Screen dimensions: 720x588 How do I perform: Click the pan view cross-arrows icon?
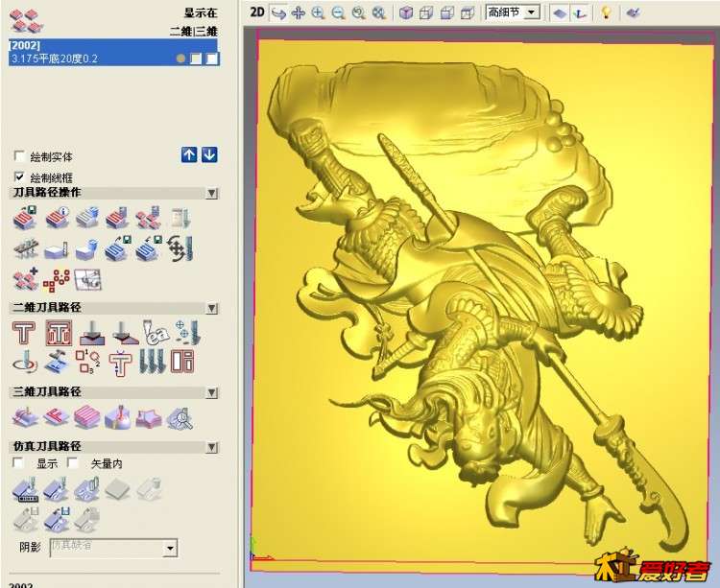coord(299,12)
